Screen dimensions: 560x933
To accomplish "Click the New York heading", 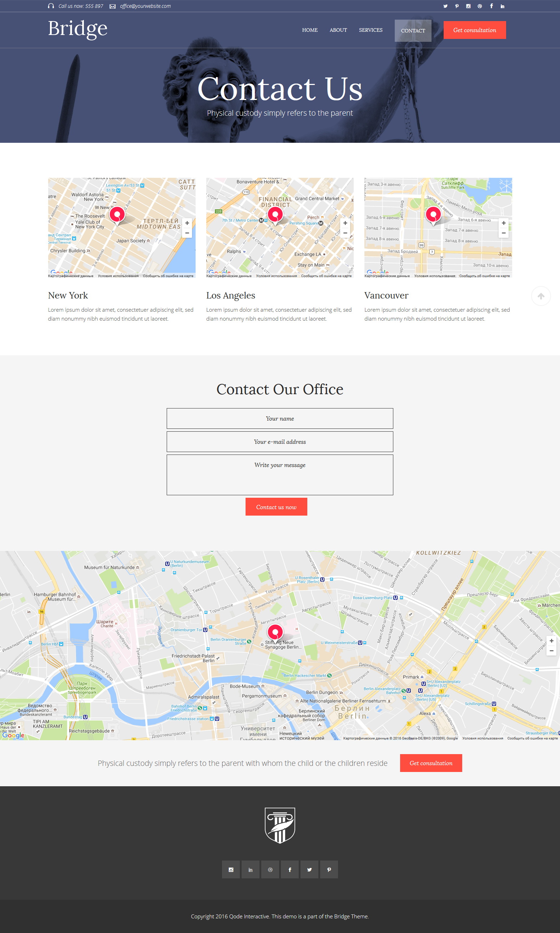I will 68,296.
